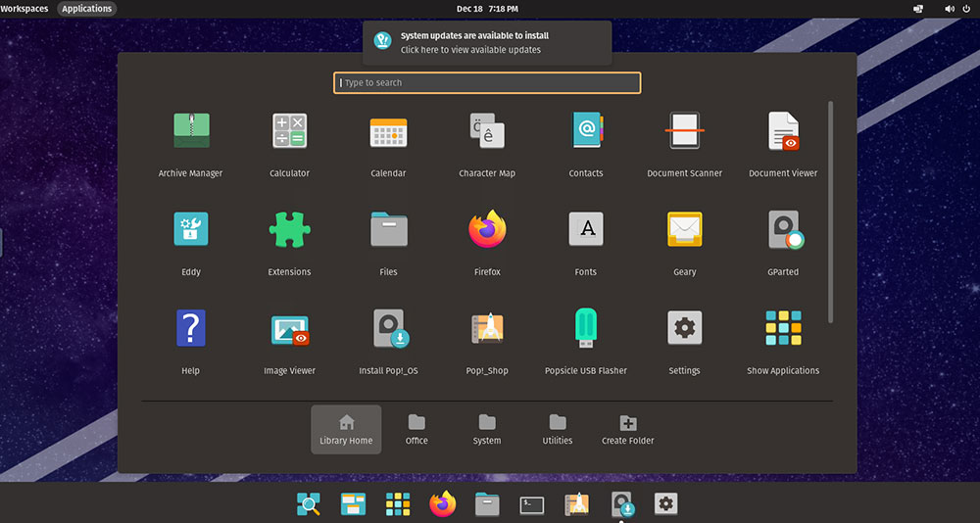Open Document Scanner
Screen dimensions: 980x523
[x=684, y=130]
